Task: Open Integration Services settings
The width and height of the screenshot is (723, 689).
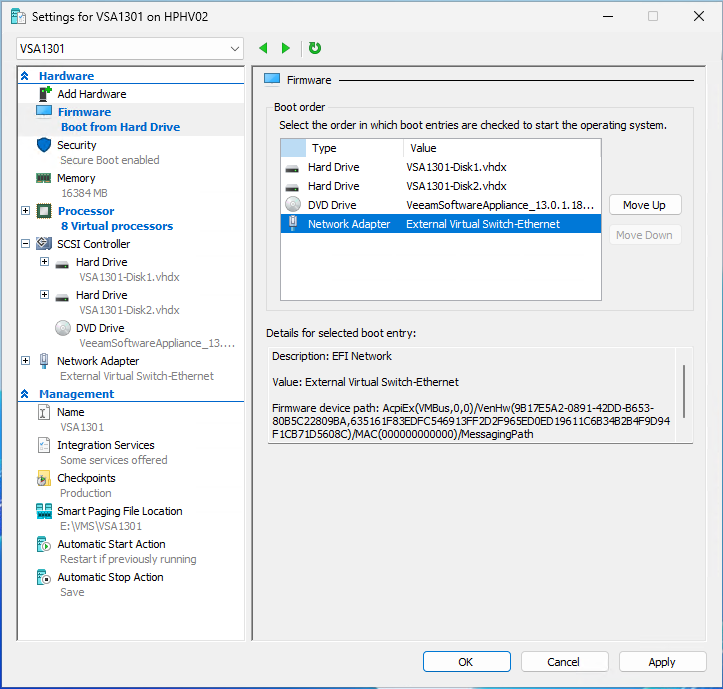Action: [x=105, y=445]
